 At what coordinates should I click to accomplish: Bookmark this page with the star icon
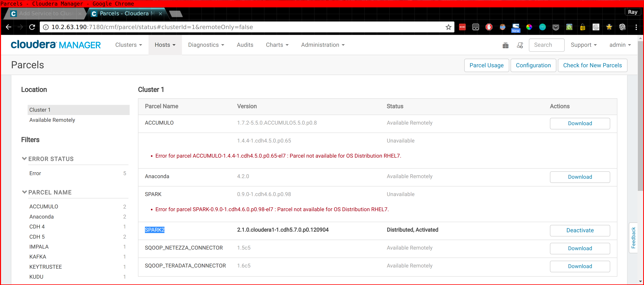[448, 27]
